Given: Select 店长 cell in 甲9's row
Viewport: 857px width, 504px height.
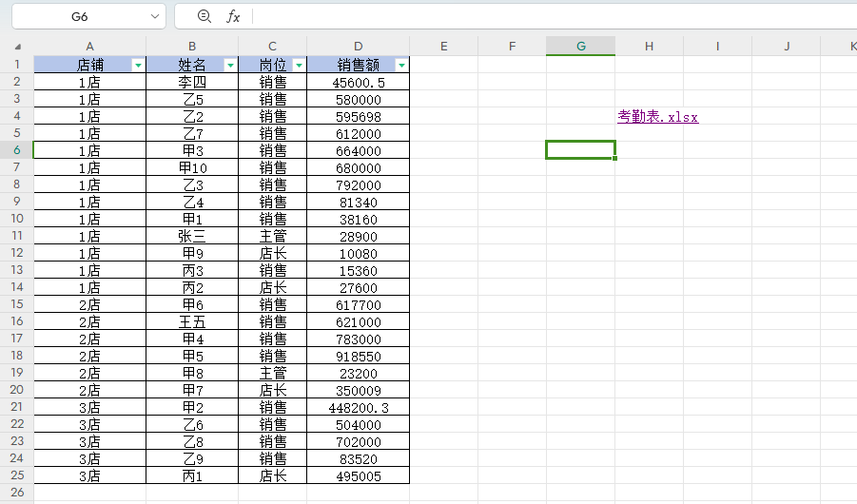Looking at the screenshot, I should click(x=272, y=253).
